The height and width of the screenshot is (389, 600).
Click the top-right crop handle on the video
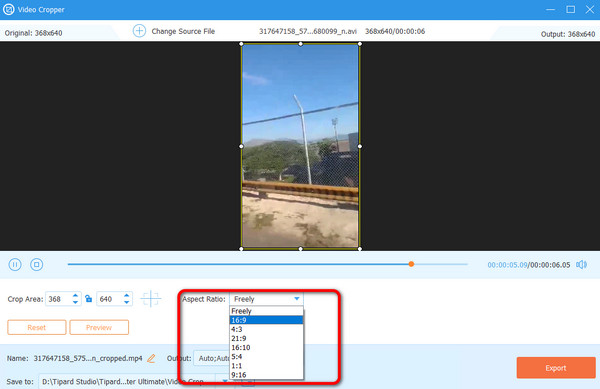coord(360,44)
